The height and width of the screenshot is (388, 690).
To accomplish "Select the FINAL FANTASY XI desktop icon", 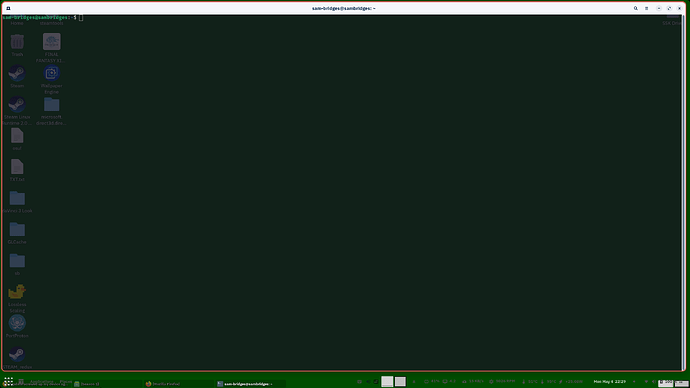I will click(x=51, y=48).
